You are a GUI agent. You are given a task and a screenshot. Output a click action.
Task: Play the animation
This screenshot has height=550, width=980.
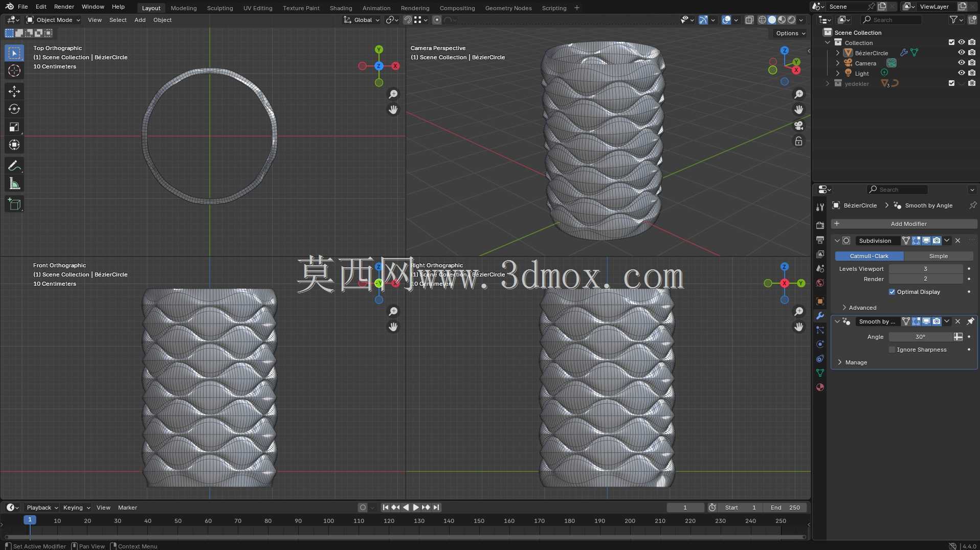pos(415,508)
